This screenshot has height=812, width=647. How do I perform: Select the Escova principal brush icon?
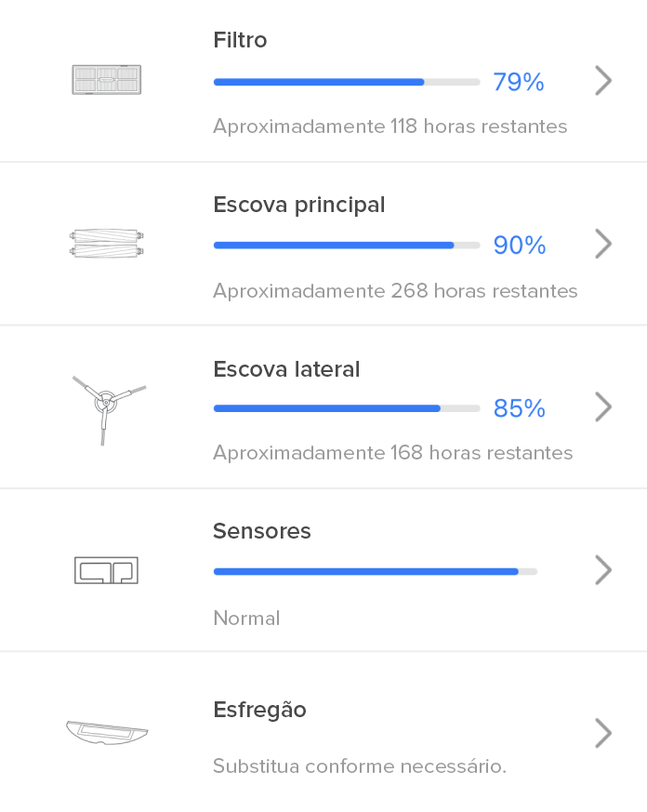click(106, 243)
